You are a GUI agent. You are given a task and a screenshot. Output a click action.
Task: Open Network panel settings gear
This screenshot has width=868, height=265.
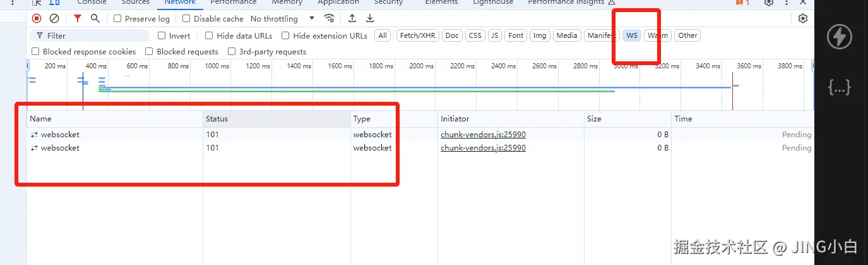(x=803, y=18)
